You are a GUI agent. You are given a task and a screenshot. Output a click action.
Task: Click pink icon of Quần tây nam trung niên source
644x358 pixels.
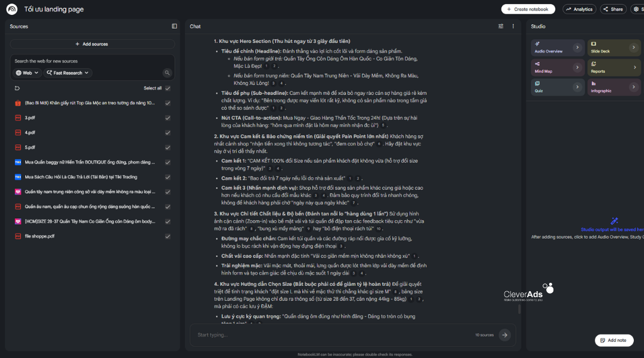coord(18,192)
